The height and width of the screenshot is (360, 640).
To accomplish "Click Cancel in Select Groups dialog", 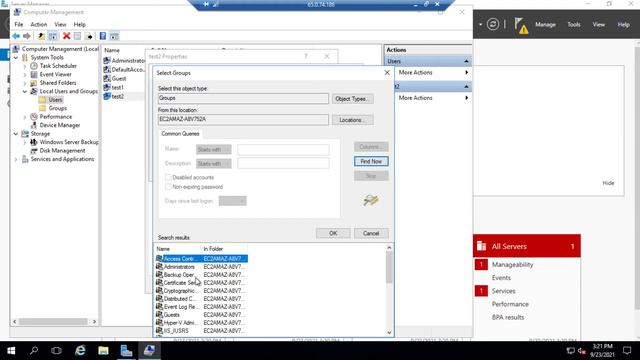I will 371,233.
